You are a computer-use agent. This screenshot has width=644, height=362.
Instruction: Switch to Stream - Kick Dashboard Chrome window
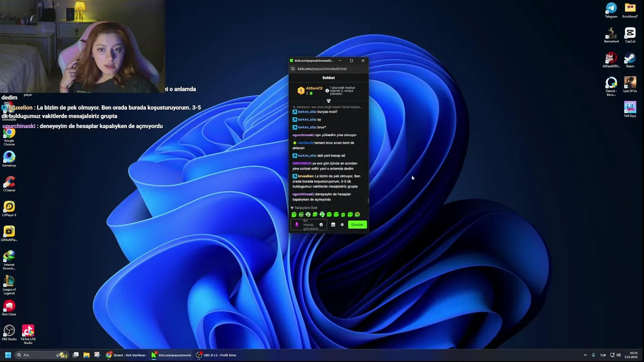126,355
